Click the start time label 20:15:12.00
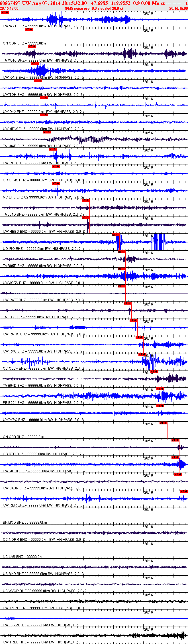 click(9, 9)
